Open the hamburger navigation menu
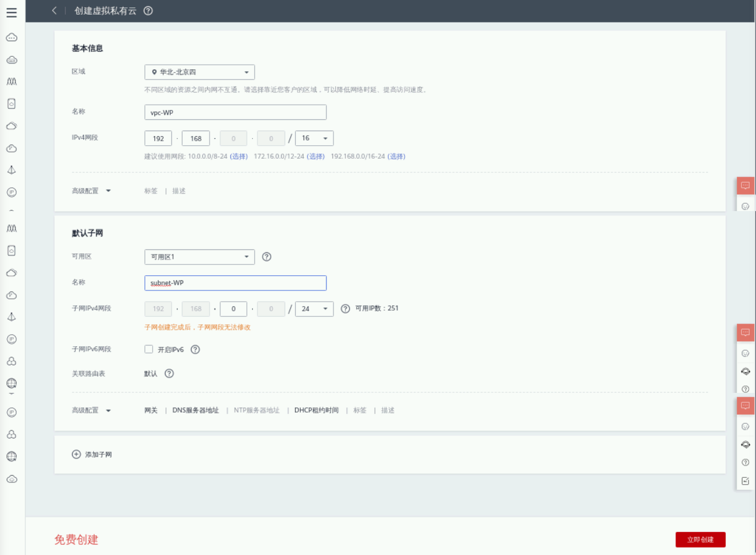The height and width of the screenshot is (555, 756). [x=11, y=12]
